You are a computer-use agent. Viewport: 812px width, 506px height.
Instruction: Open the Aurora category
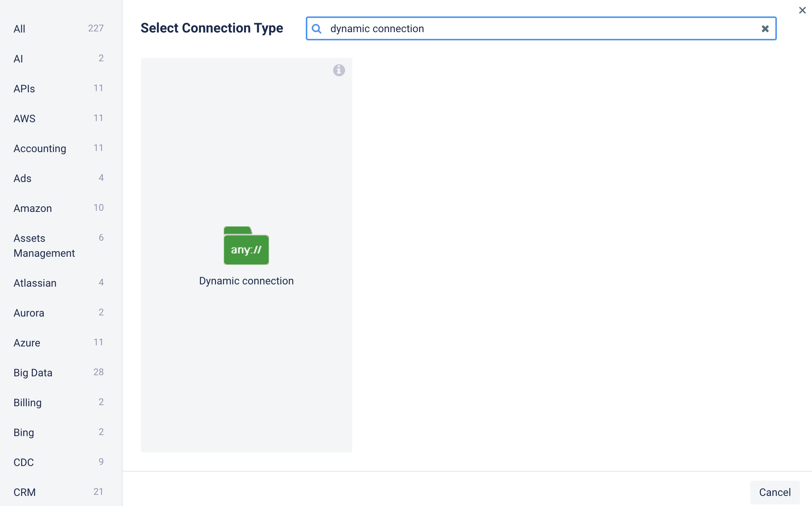59,313
